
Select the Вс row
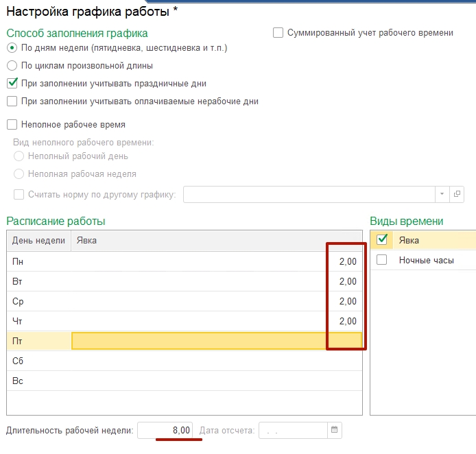(185, 381)
